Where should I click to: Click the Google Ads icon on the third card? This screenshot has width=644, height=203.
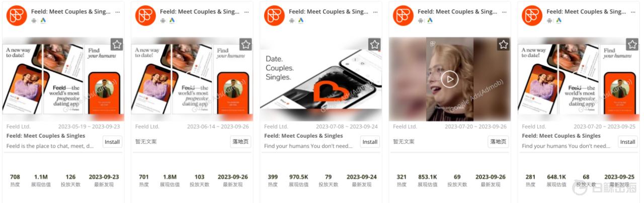[x=301, y=21]
